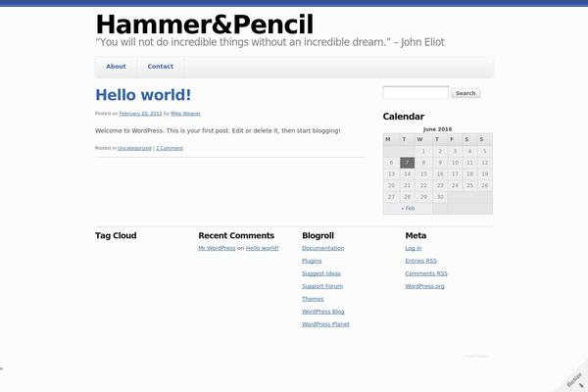Open the Plugins blogroll link
Viewport: 588px width, 392px height.
[312, 261]
